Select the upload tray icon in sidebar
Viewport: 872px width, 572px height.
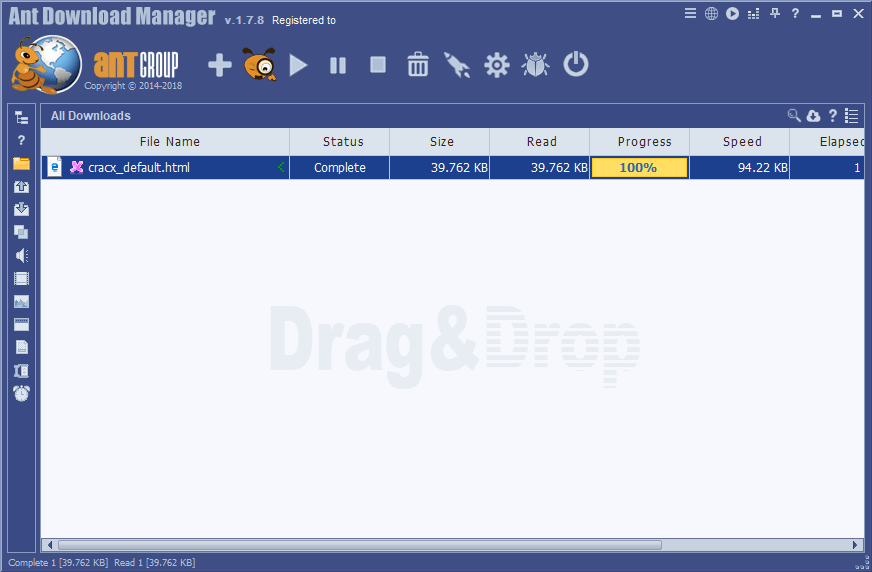(x=22, y=186)
